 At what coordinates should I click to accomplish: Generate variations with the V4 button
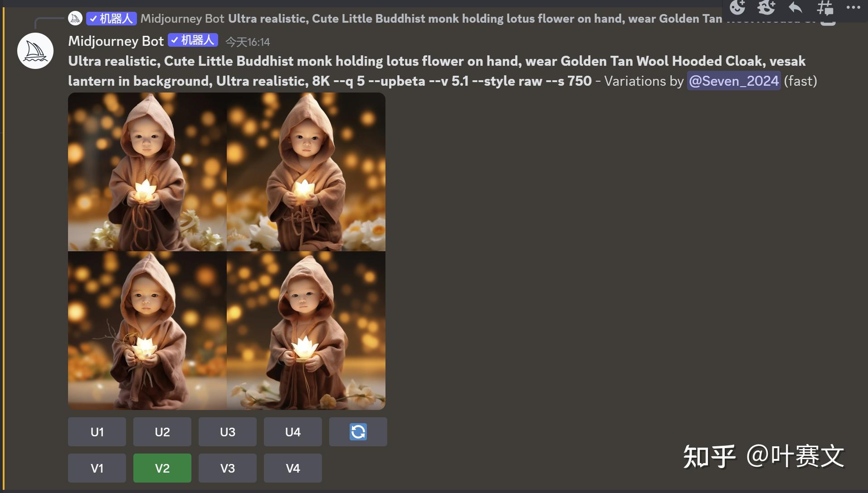click(293, 468)
